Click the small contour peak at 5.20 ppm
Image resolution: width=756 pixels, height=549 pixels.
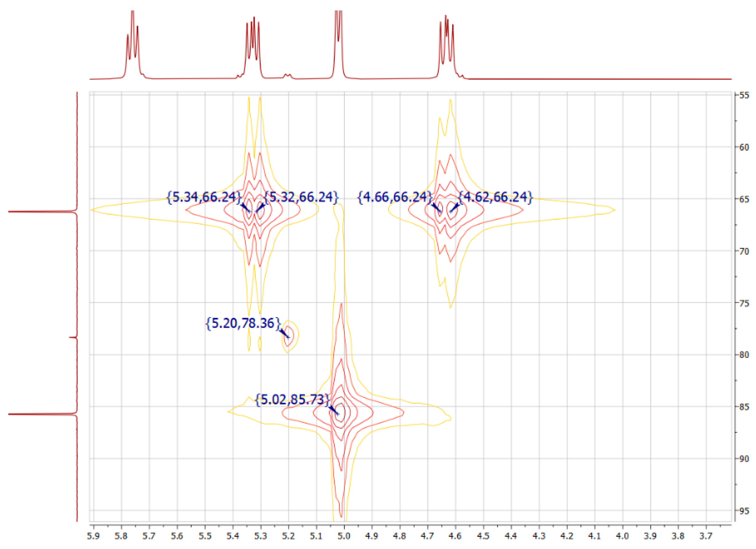[x=289, y=336]
